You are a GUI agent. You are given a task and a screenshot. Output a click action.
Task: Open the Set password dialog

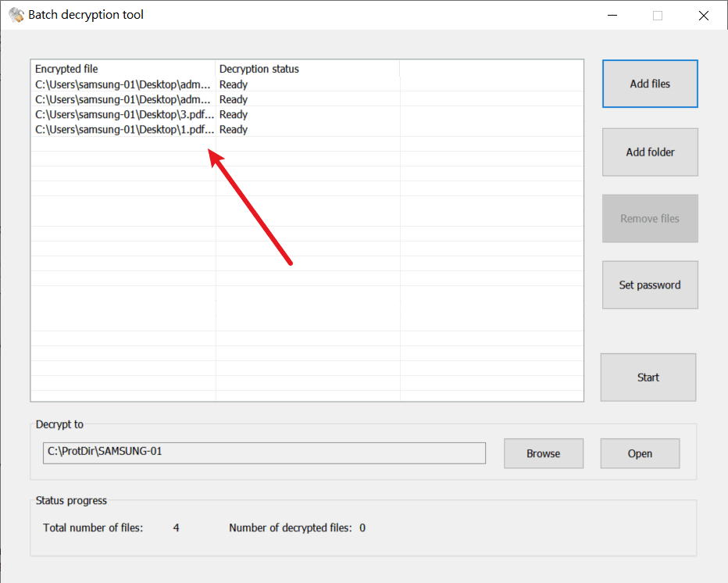coord(649,285)
